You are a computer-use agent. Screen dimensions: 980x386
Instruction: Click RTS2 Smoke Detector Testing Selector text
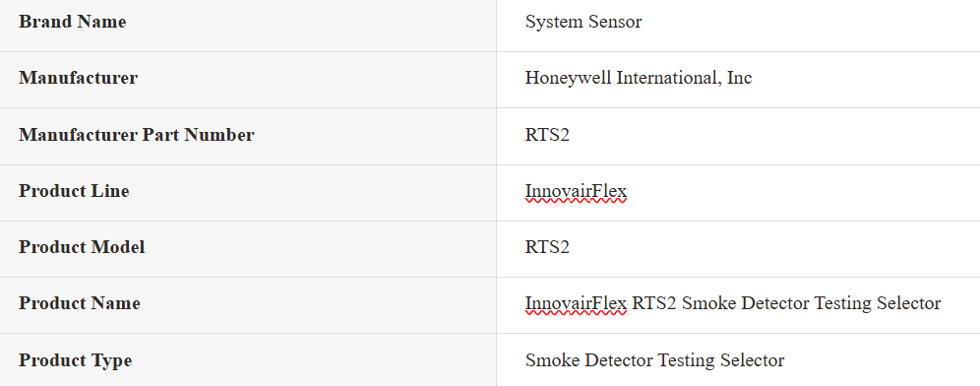click(786, 303)
